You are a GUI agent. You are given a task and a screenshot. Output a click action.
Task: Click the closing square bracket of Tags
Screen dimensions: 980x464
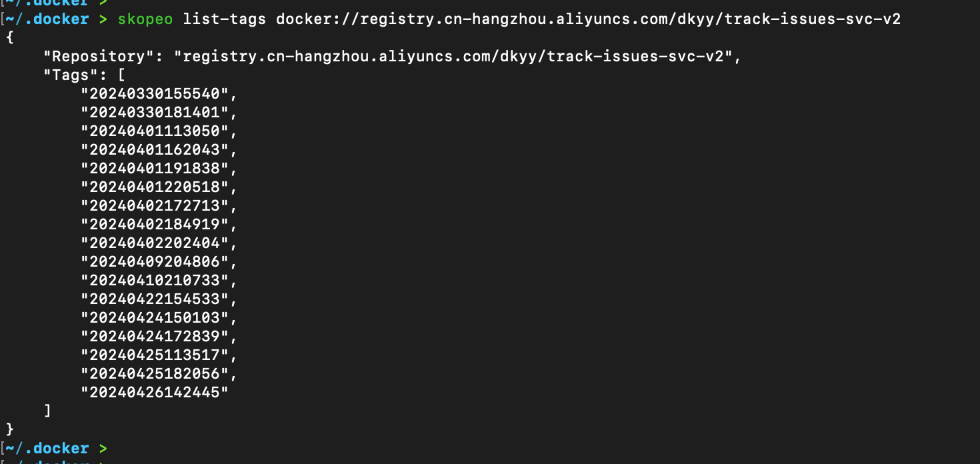click(47, 411)
